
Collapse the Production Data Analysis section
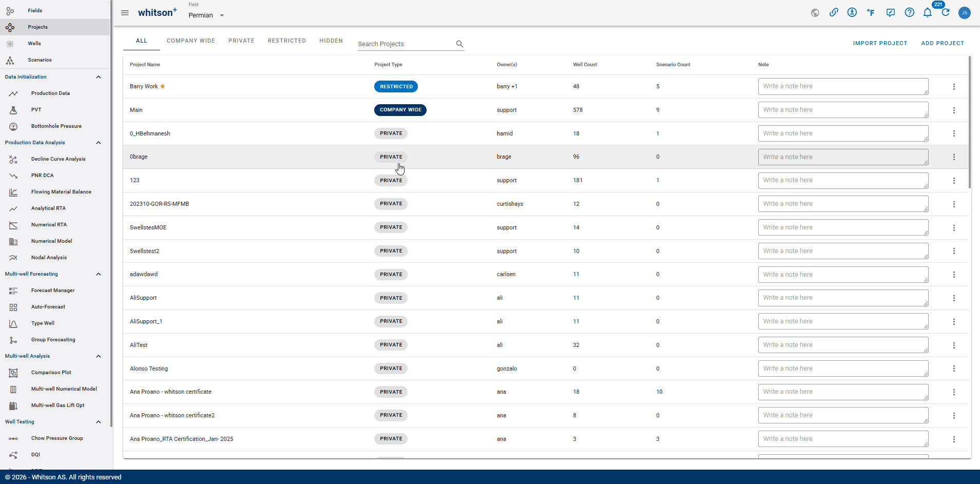[x=98, y=143]
